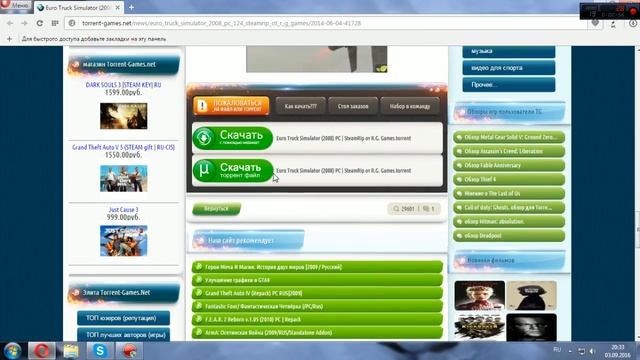Open ArmA: Осетинская Война link
Viewport: 640px width, 360px height.
pos(317,332)
